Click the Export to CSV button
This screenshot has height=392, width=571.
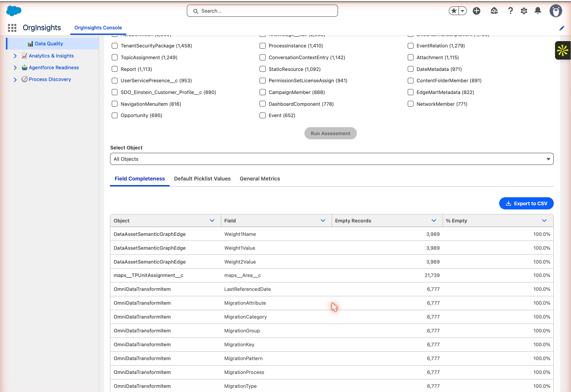click(526, 204)
